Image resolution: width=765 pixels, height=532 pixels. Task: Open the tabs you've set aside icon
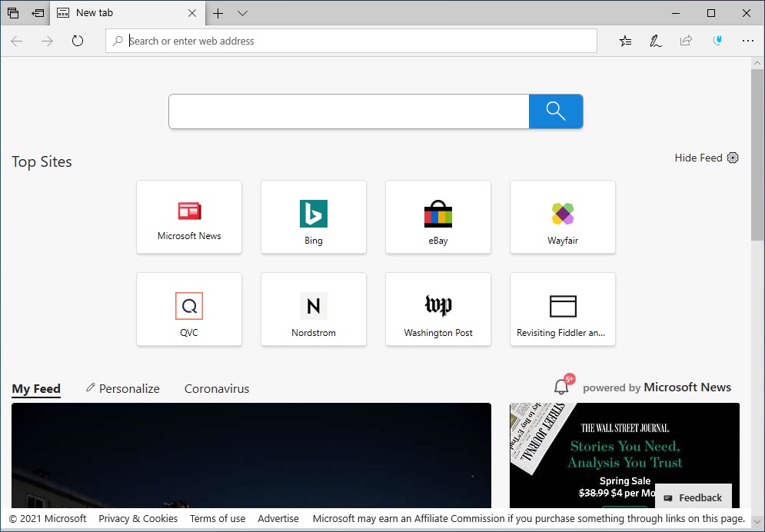click(x=13, y=13)
